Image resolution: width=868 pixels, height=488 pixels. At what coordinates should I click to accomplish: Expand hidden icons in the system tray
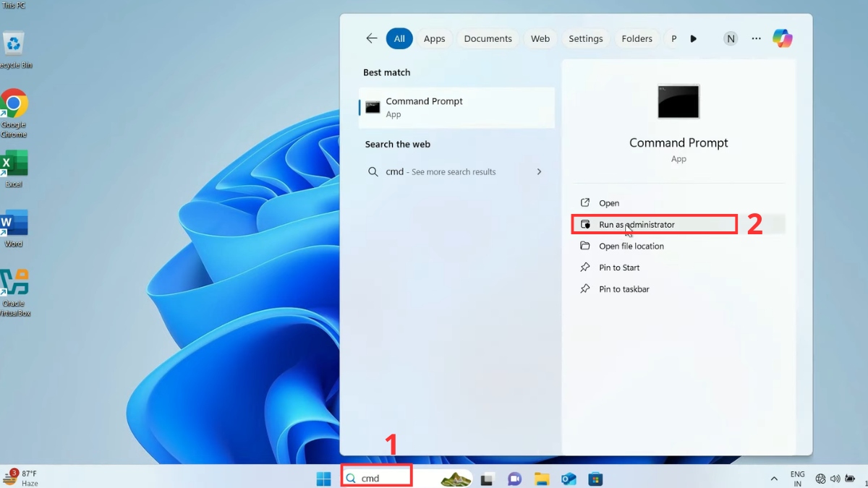773,478
